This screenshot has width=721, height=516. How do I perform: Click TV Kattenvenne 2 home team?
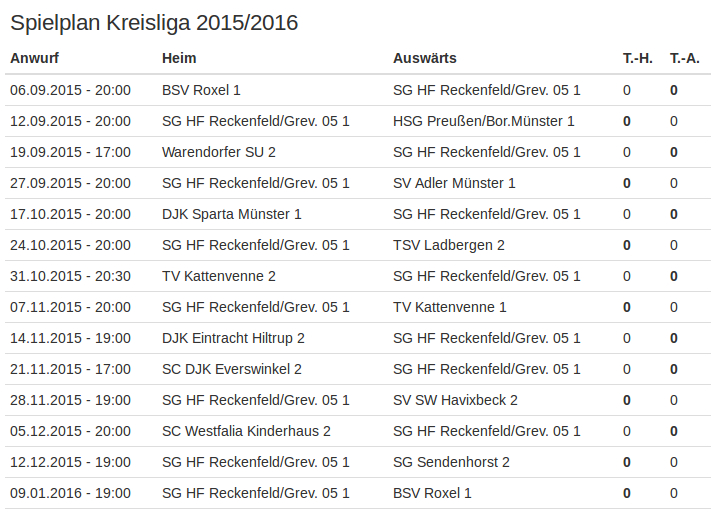point(218,276)
